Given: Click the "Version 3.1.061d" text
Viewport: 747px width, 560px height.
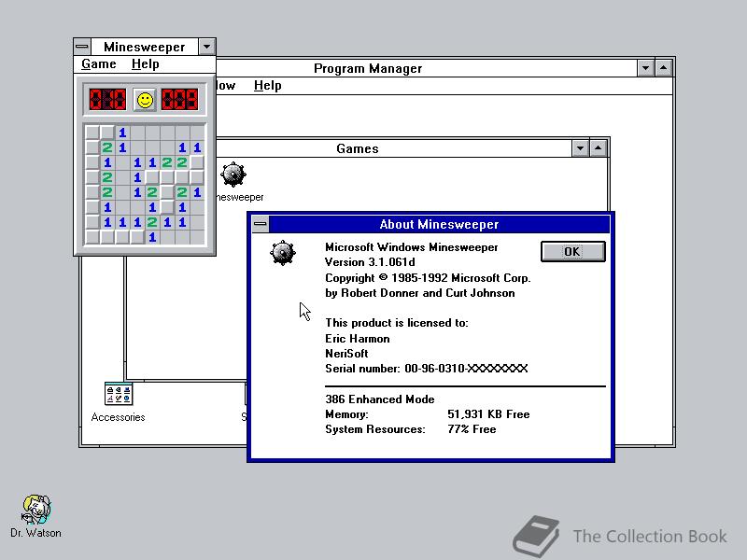Looking at the screenshot, I should coord(370,262).
